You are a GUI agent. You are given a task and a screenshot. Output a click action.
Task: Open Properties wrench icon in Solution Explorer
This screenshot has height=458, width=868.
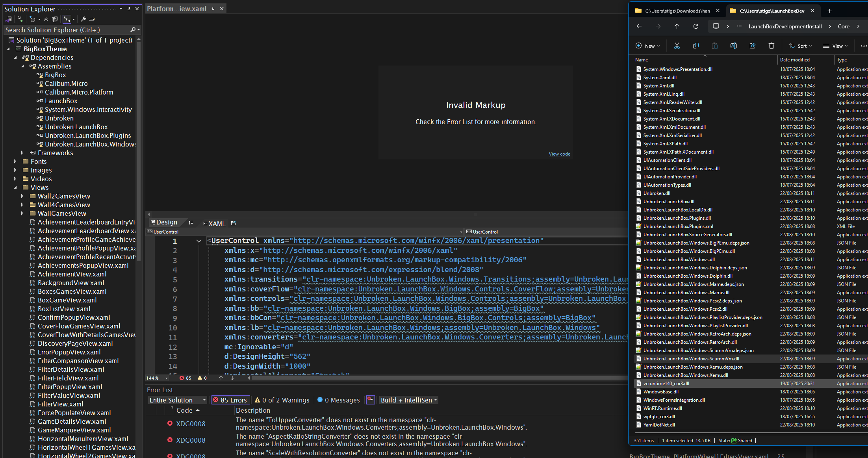[83, 19]
